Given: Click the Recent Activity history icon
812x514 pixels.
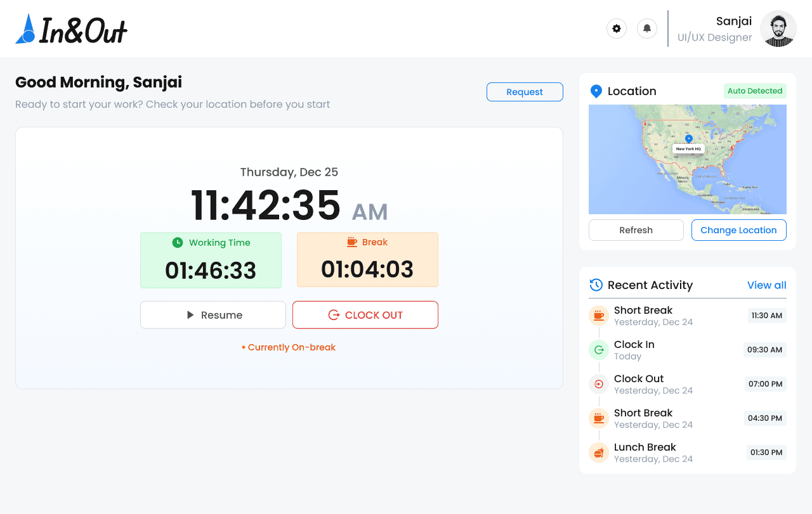Looking at the screenshot, I should coord(596,285).
